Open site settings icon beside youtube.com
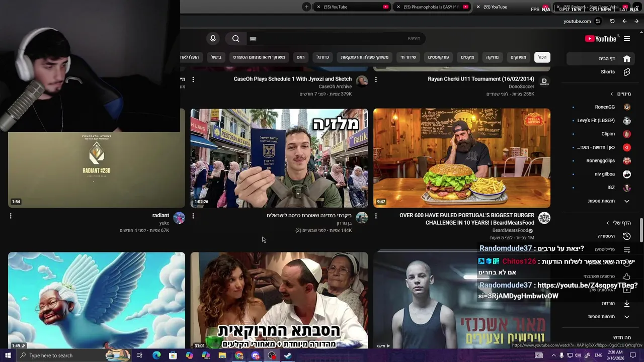The width and height of the screenshot is (644, 362). point(598,21)
